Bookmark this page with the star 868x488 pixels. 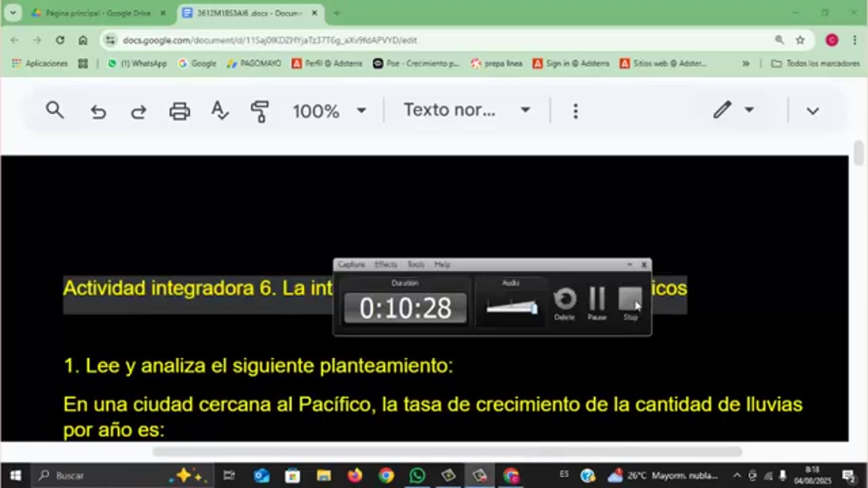[800, 40]
